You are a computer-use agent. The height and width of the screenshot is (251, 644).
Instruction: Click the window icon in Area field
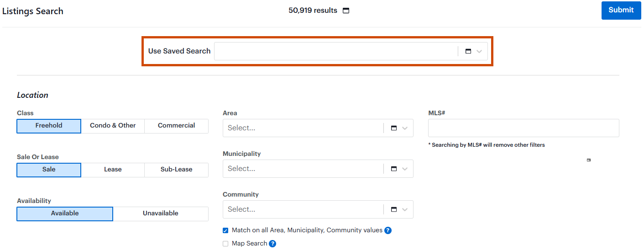tap(394, 128)
